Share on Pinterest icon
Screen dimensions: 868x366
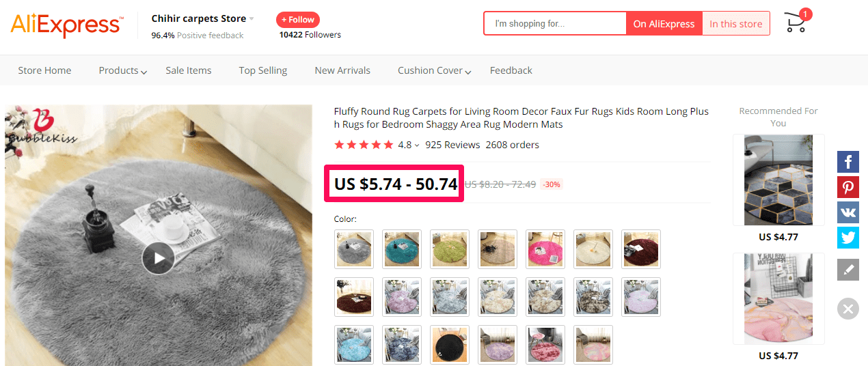pyautogui.click(x=848, y=187)
